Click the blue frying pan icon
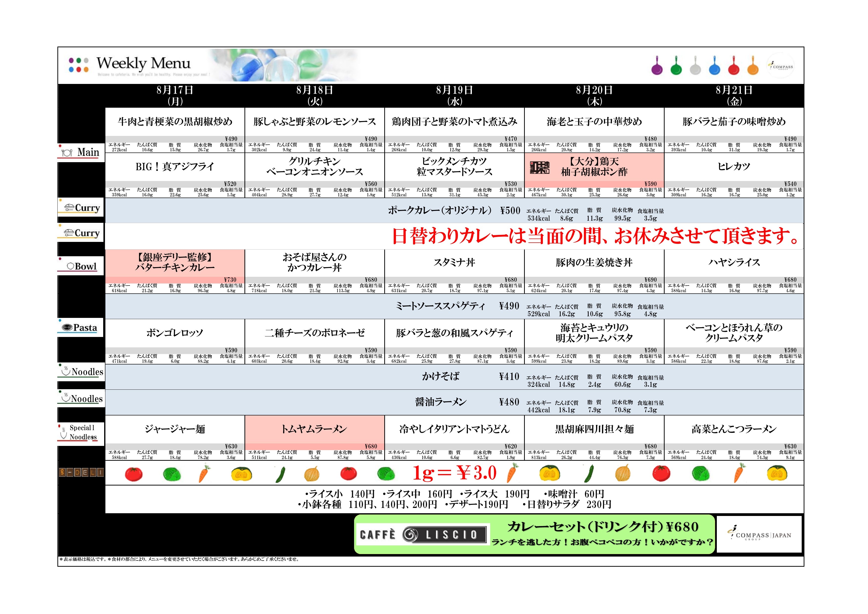The height and width of the screenshot is (614, 868). click(714, 65)
